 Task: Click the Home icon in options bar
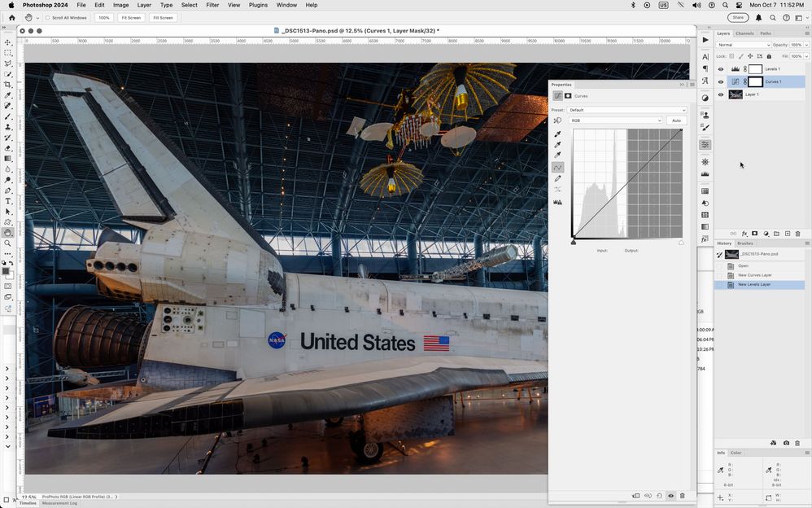click(12, 18)
